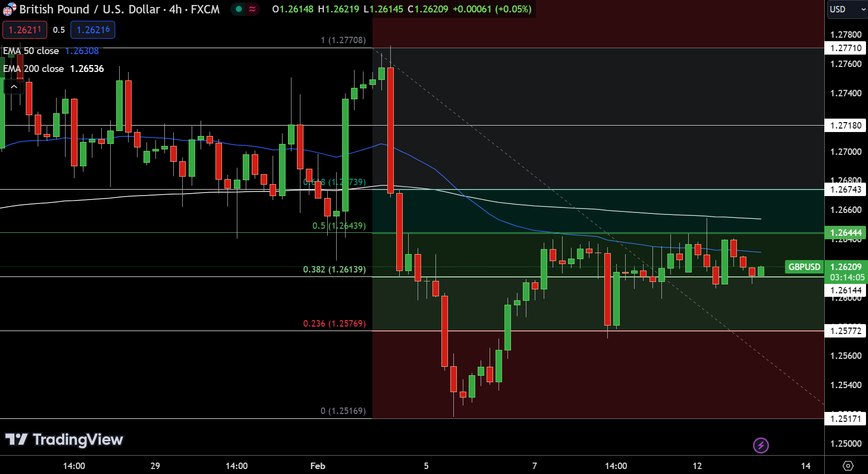Click the GBPUSD price tag label
The height and width of the screenshot is (474, 868).
click(804, 267)
